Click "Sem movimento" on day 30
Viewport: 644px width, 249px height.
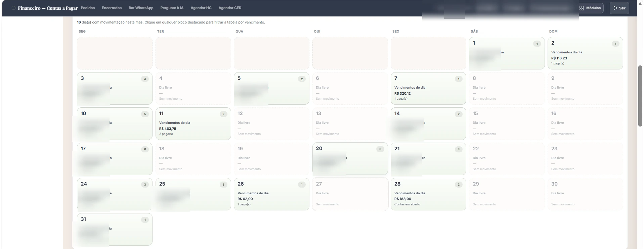pos(563,204)
